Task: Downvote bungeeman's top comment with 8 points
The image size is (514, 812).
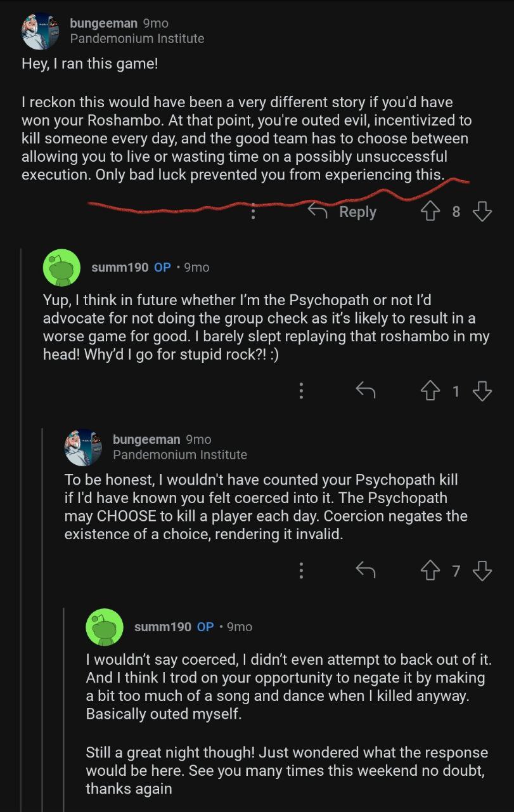Action: 482,211
